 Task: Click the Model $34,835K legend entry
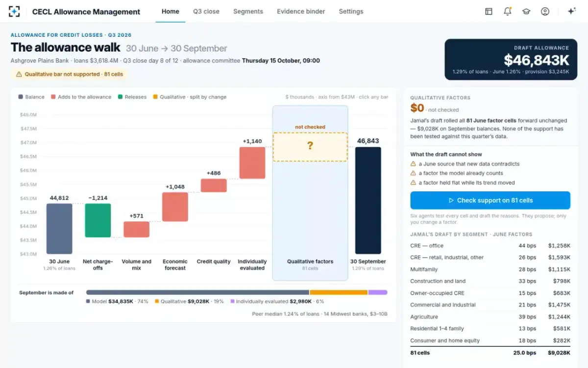pyautogui.click(x=117, y=301)
